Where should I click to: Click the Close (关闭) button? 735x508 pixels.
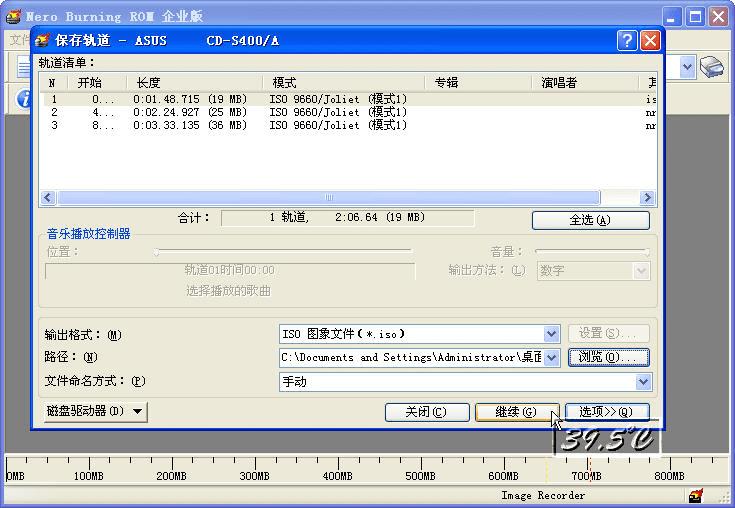[x=427, y=412]
